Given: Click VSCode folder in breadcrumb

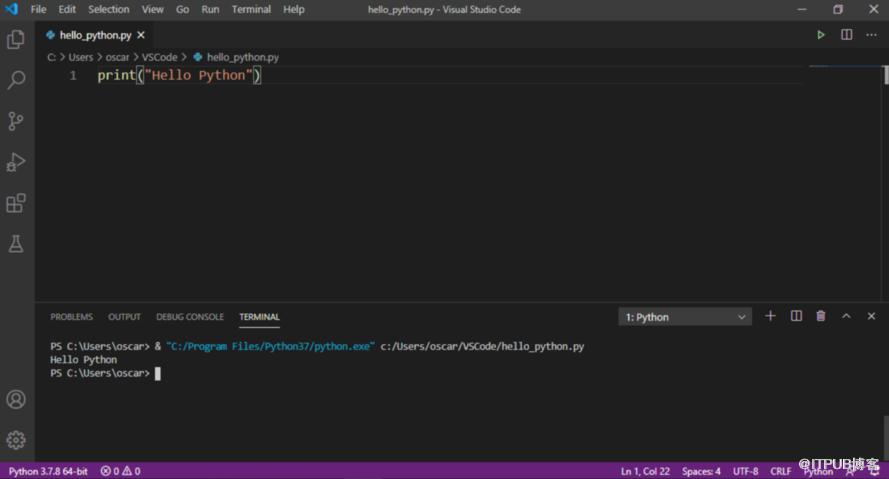Looking at the screenshot, I should tap(159, 57).
